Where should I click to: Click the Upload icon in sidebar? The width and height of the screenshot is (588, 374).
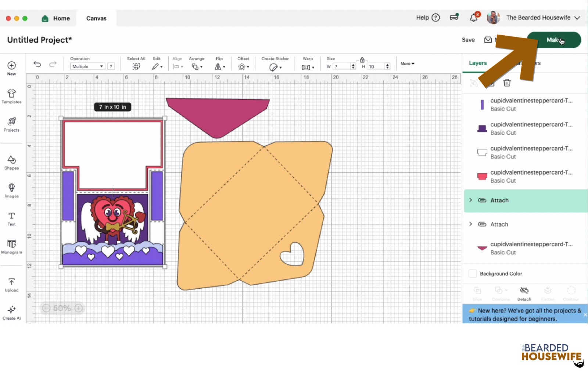click(x=11, y=285)
